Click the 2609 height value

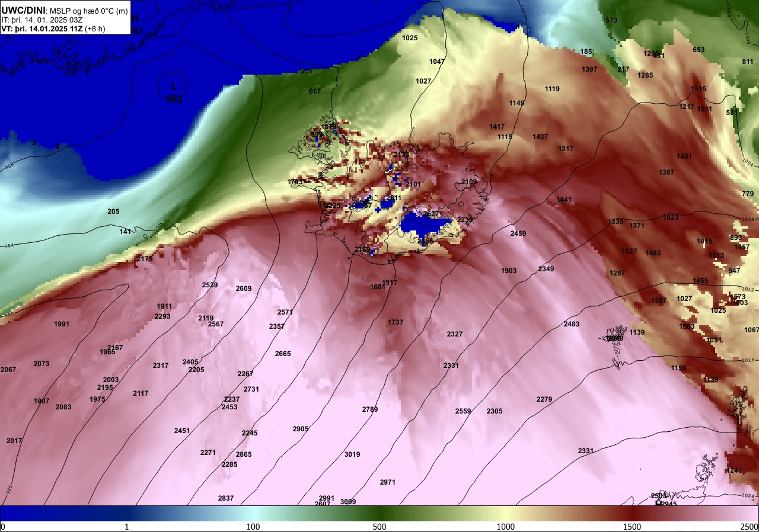click(x=244, y=289)
